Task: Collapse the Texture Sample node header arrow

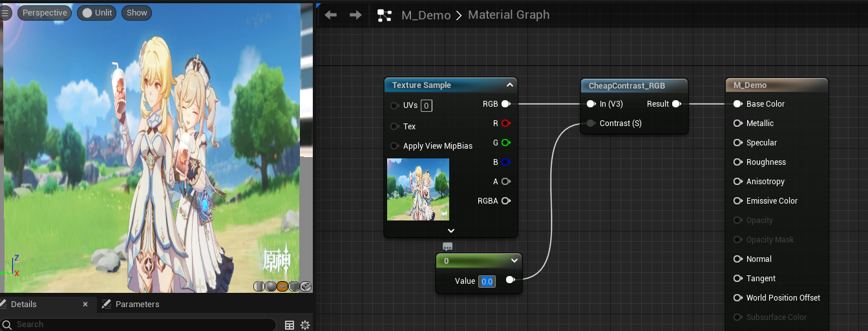Action: click(509, 85)
